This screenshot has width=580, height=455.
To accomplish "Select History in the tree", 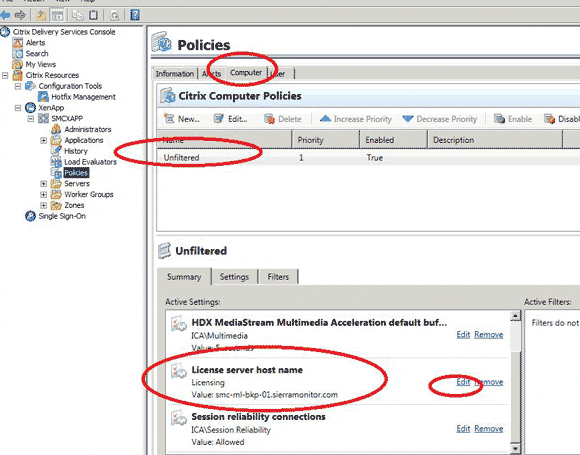I will (76, 151).
